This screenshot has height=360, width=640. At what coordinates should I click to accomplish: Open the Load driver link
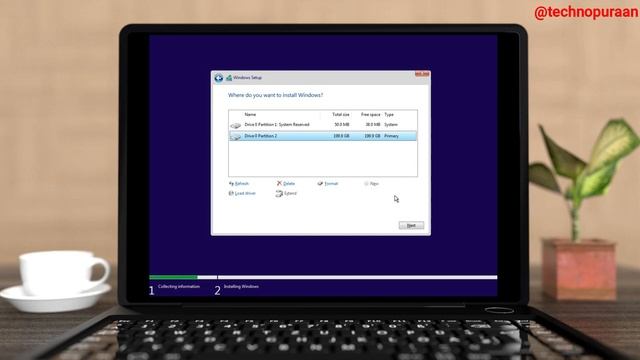point(245,193)
